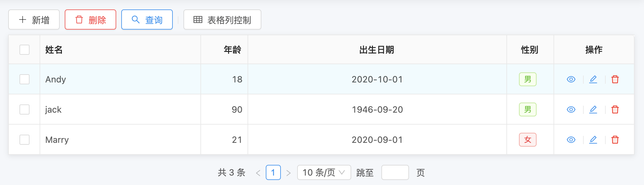Viewport: 644px width, 185px height.
Task: View jack's details using the eye icon
Action: (x=571, y=109)
